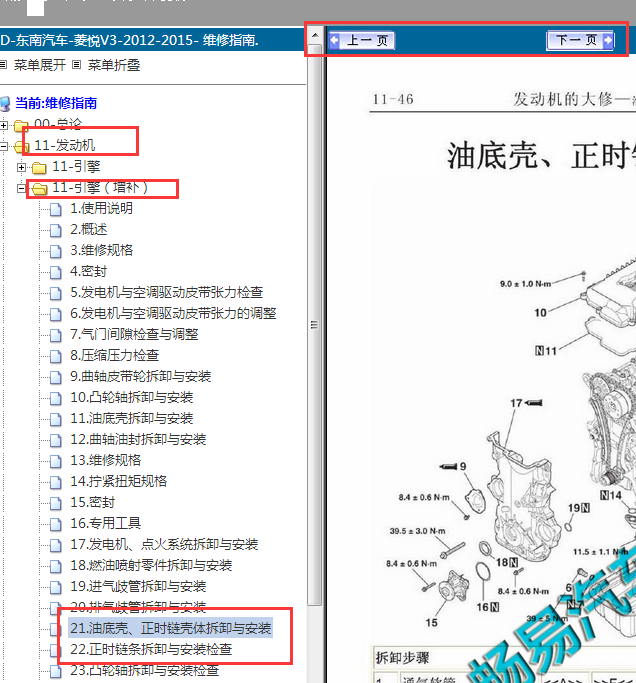Click the 菜单展开 list icon
This screenshot has height=683, width=636.
pos(3,65)
